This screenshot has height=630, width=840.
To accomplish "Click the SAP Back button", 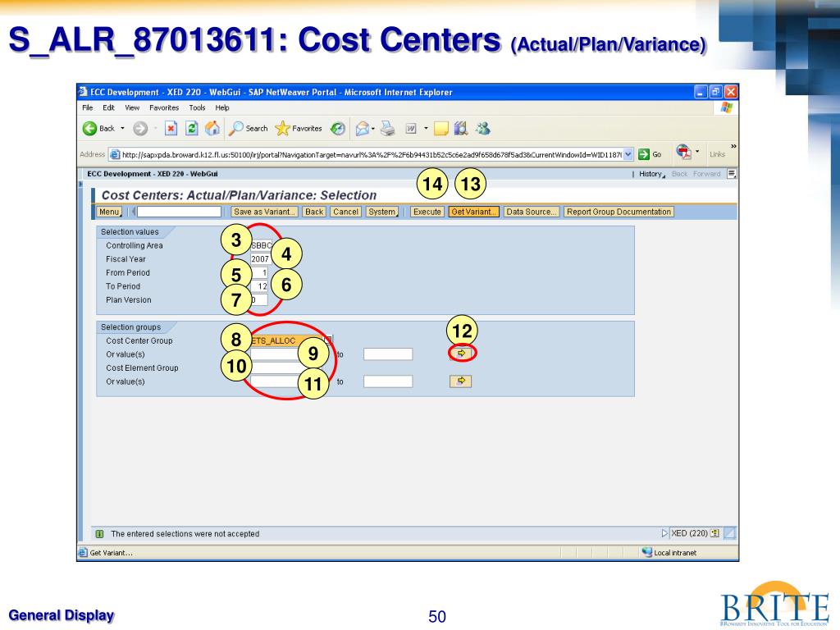I will (x=314, y=212).
